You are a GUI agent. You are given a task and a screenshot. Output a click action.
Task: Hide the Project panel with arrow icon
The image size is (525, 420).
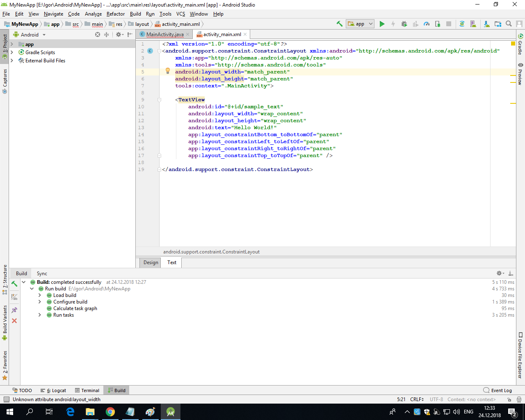coord(130,34)
